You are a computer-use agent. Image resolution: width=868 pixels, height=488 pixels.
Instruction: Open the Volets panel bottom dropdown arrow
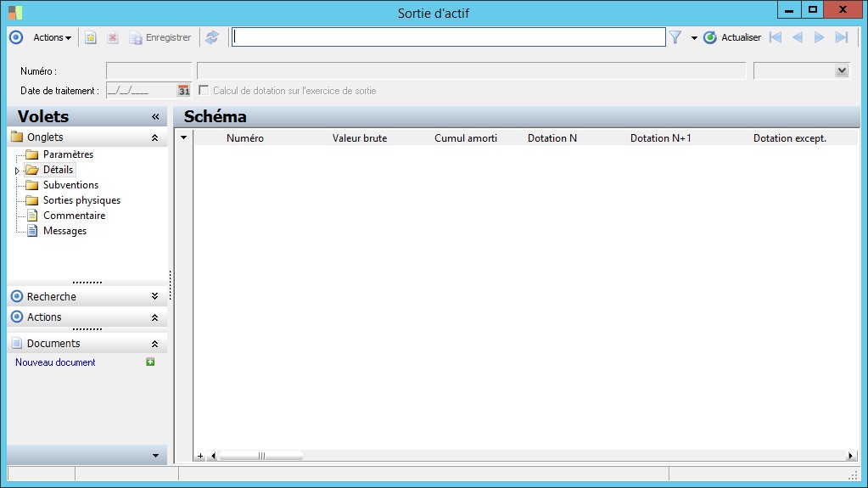(155, 456)
